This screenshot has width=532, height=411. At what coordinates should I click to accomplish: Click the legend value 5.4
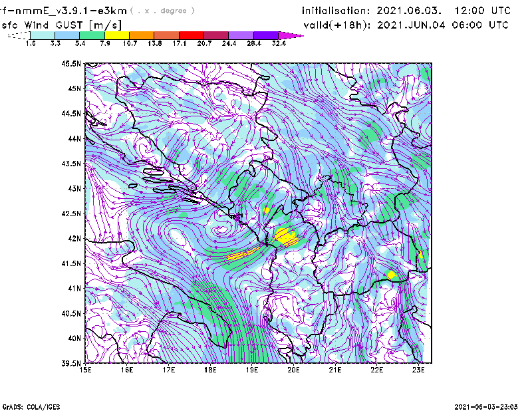pyautogui.click(x=80, y=43)
